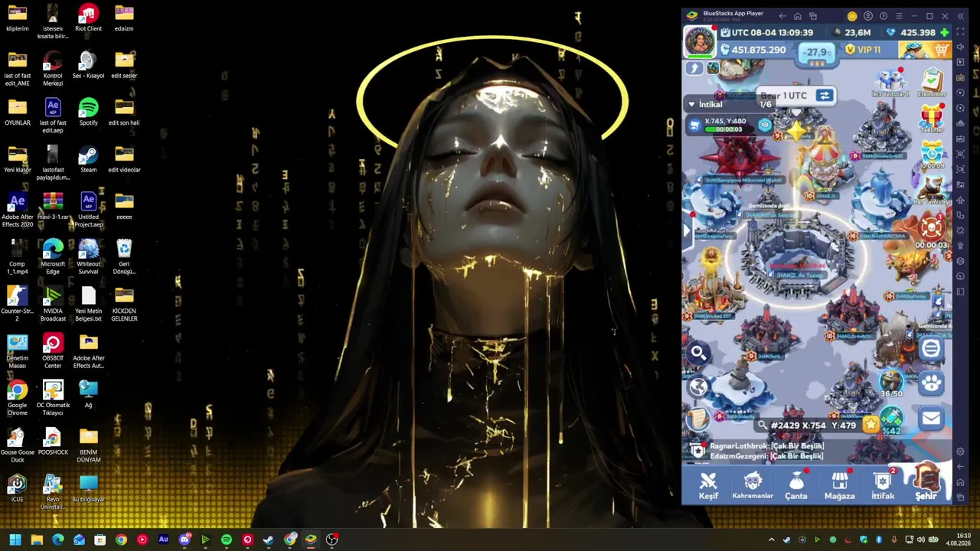Click the UTC 08-04 13:09:39 clock text
Image resolution: width=980 pixels, height=551 pixels.
(x=772, y=33)
